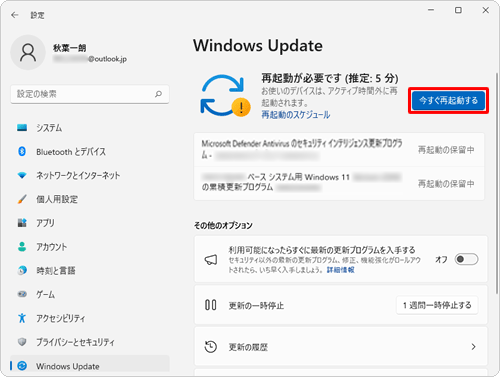Select the アプリ category
Viewport: 500px width, 377px height.
(90, 223)
